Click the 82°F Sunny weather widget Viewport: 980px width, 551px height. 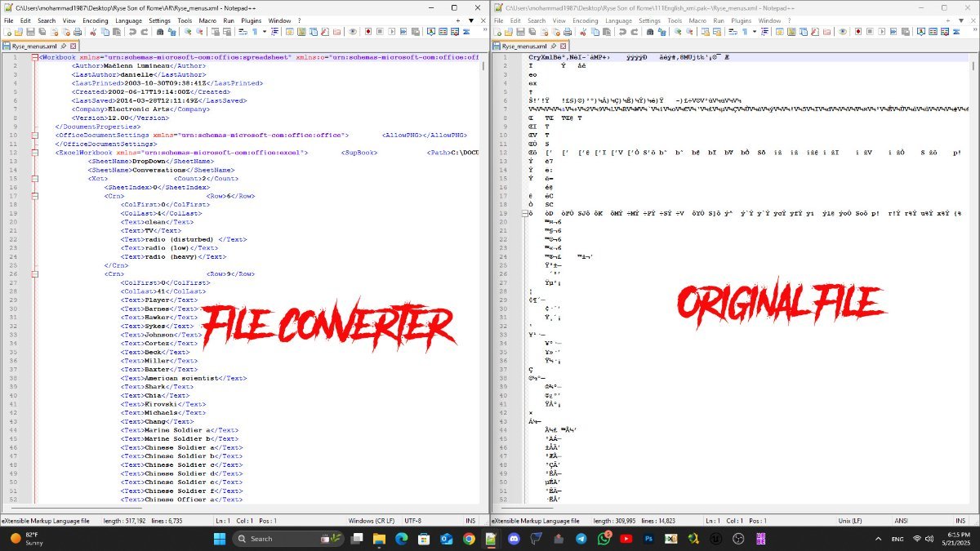point(26,538)
